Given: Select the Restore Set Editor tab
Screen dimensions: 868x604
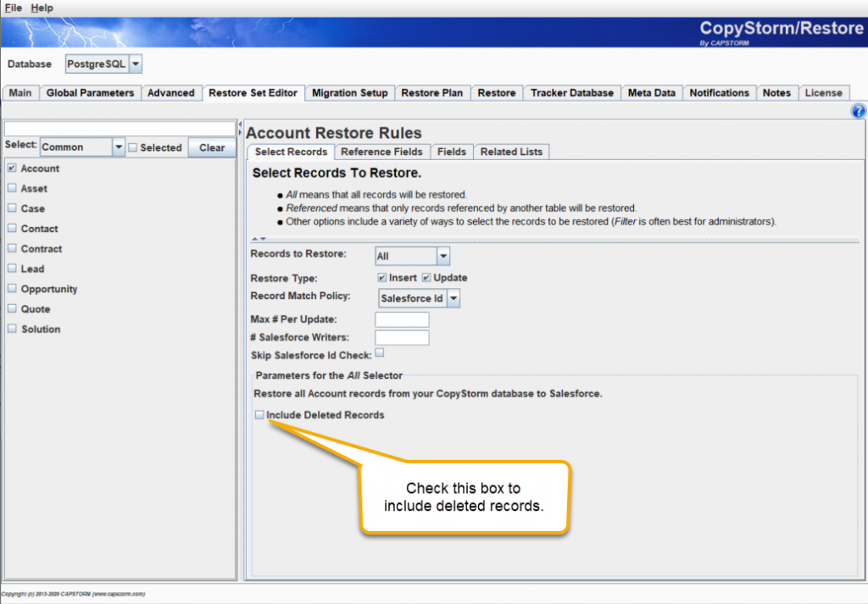Looking at the screenshot, I should coord(253,93).
